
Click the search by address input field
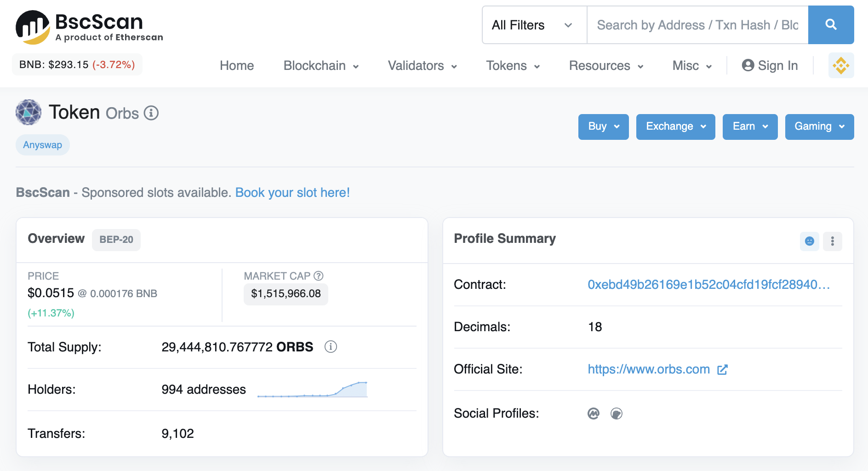pos(697,25)
